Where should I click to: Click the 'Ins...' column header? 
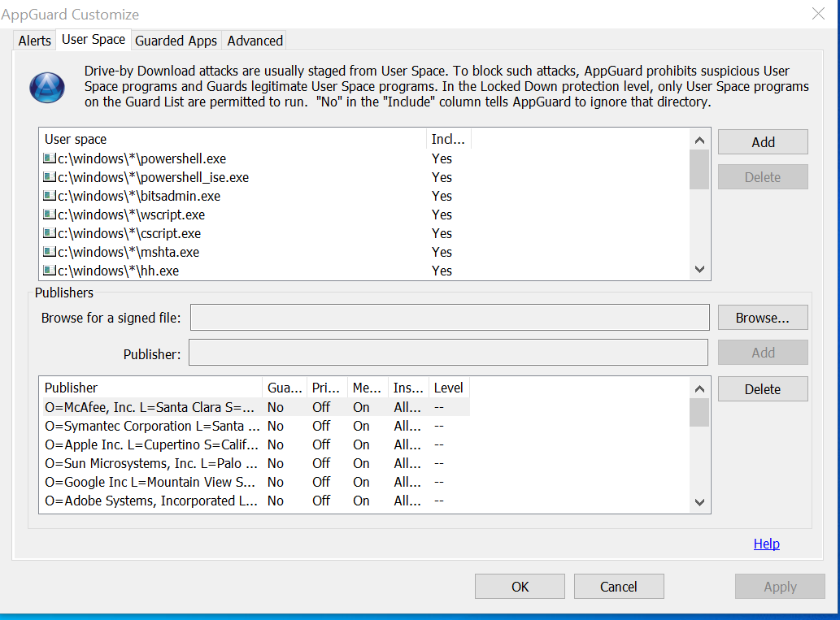click(408, 388)
